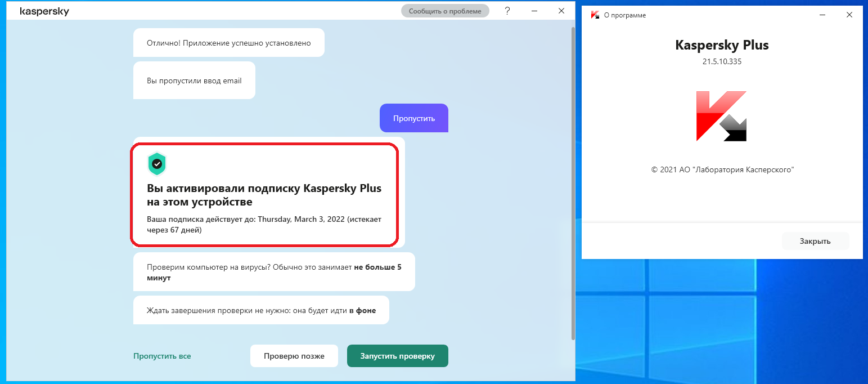The height and width of the screenshot is (384, 868).
Task: Click the version number 21.5.10.335
Action: coord(722,62)
